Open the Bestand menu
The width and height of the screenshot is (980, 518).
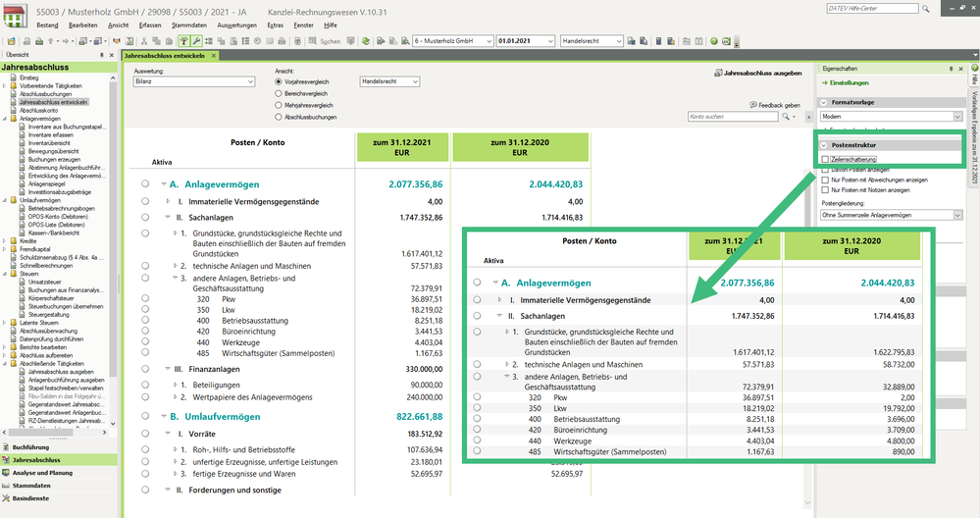point(47,26)
